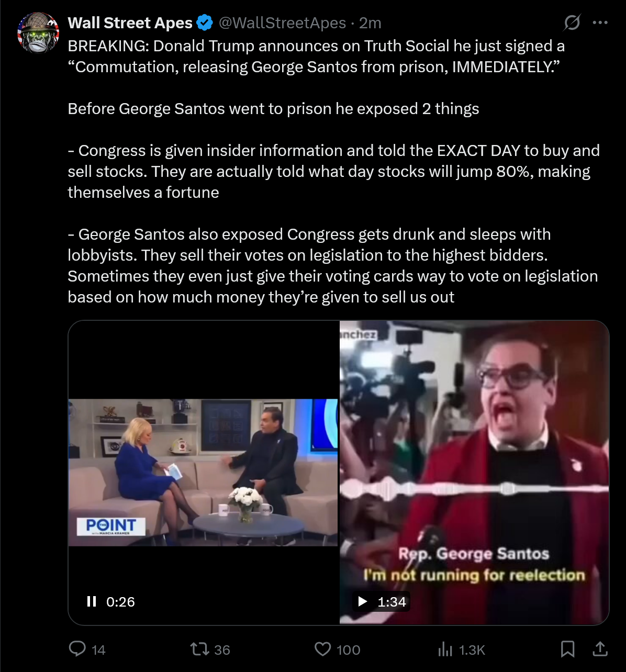Click the blue verified badge
The height and width of the screenshot is (672, 626).
coord(204,23)
